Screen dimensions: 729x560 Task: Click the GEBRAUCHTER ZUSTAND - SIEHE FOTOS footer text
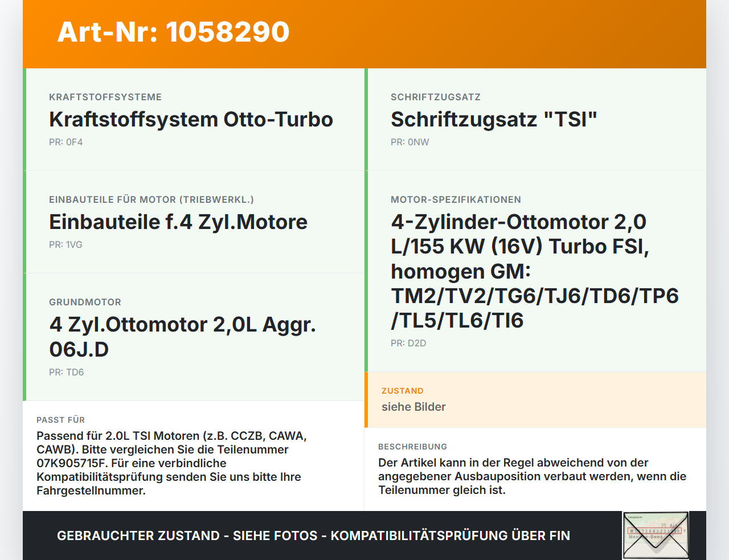pyautogui.click(x=313, y=536)
